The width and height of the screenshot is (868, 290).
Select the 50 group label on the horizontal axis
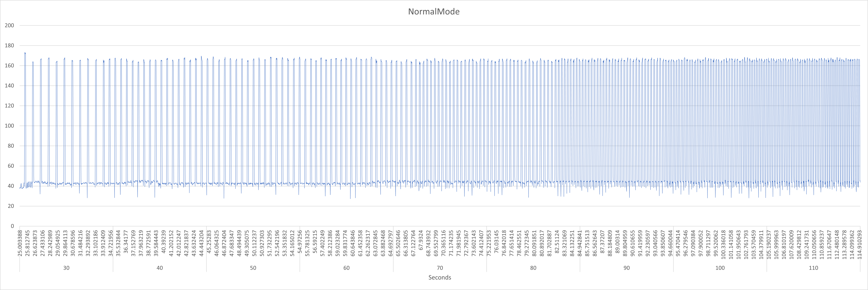tap(253, 268)
